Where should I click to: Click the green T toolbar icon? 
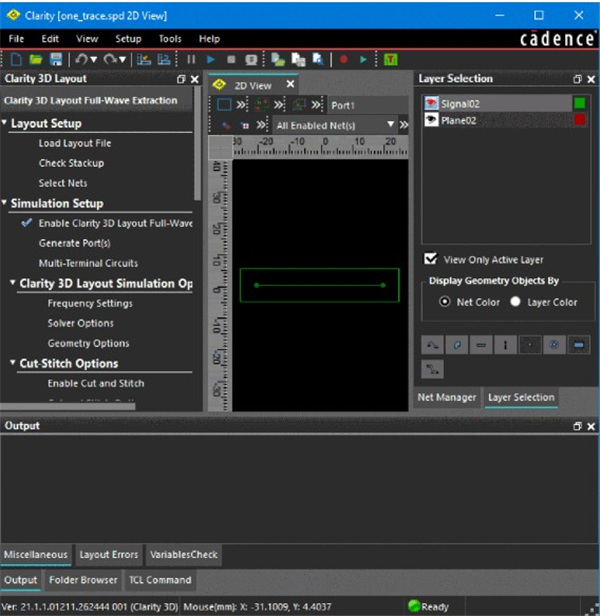tap(391, 60)
